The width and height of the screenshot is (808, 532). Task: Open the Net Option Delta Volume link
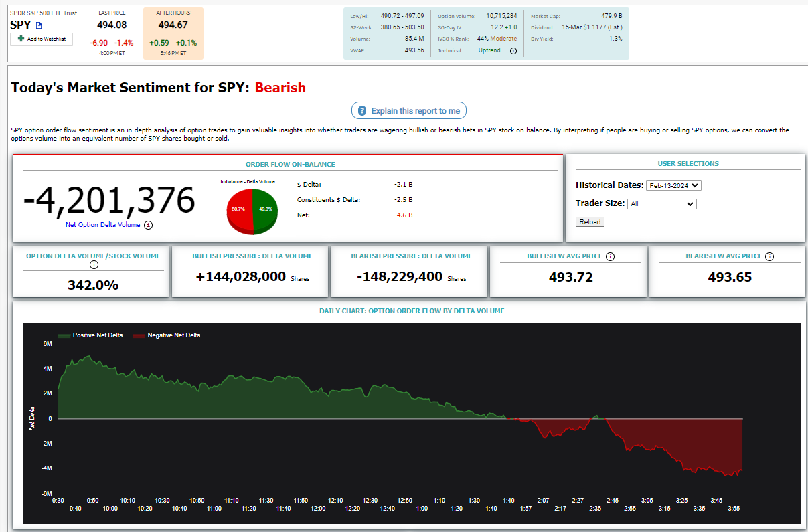[x=103, y=225]
